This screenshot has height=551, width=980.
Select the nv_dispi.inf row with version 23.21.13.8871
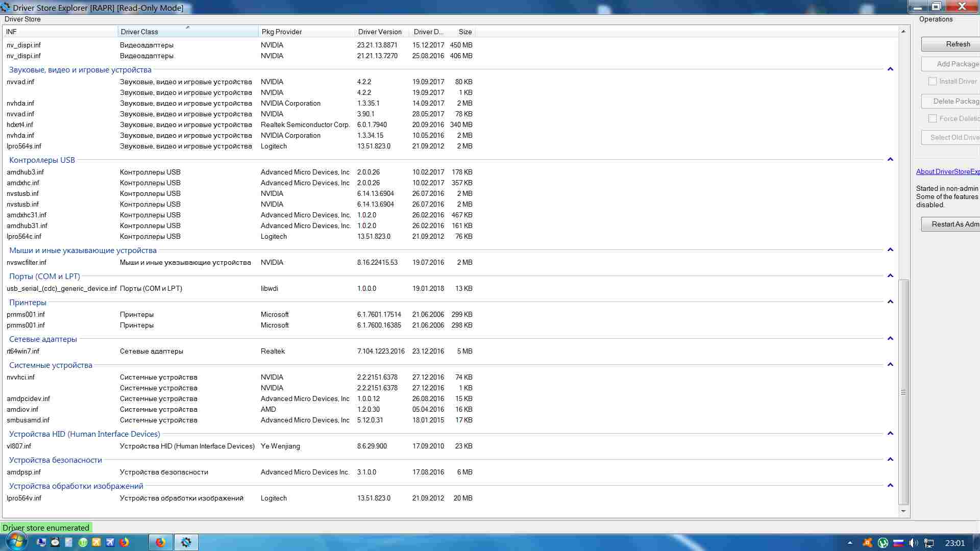tap(239, 45)
